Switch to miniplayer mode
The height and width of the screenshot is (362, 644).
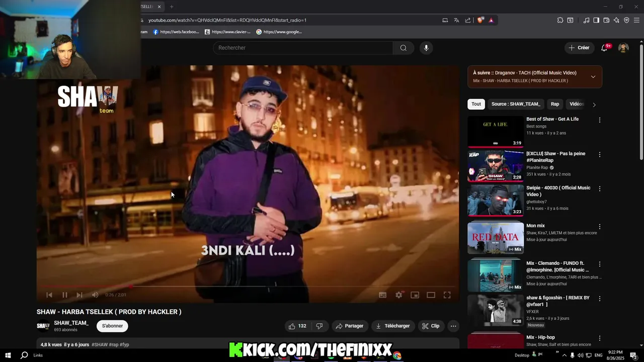tap(415, 295)
